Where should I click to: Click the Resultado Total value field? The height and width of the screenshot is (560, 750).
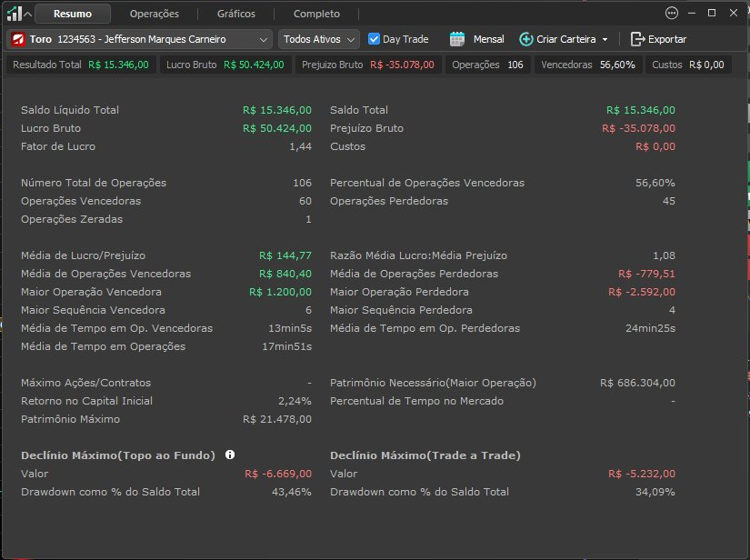tap(118, 65)
